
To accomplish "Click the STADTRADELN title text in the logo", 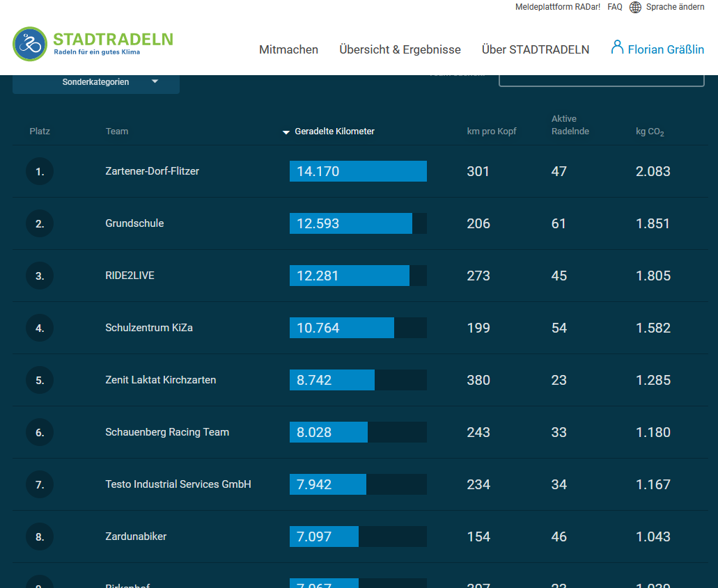I will [x=113, y=40].
